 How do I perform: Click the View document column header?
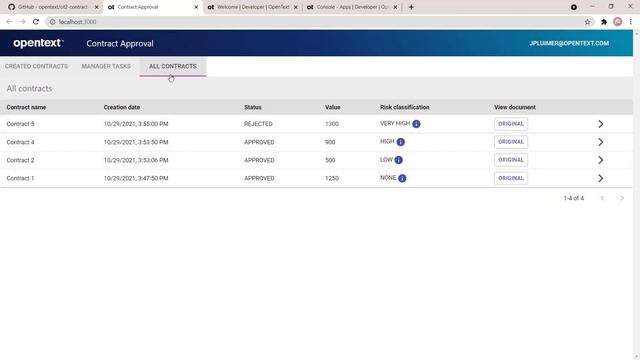tap(515, 107)
